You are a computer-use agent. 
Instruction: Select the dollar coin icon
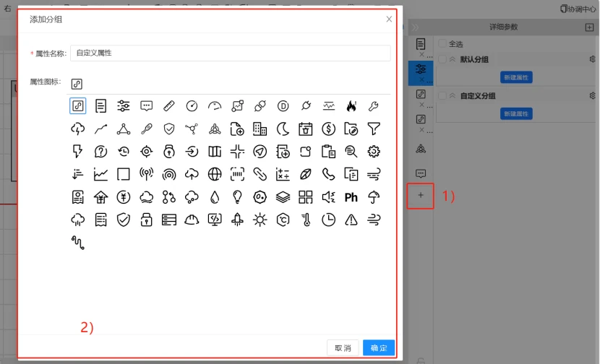(x=328, y=129)
